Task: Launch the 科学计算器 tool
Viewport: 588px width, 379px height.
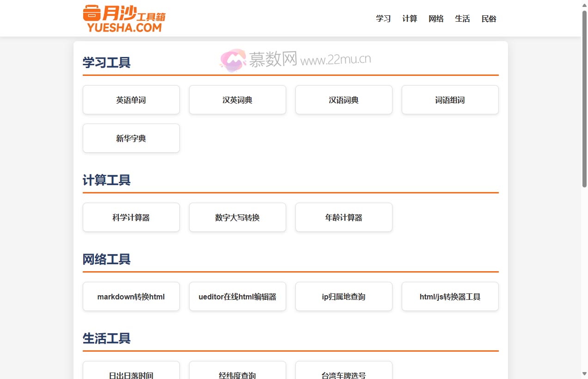Action: pyautogui.click(x=131, y=217)
